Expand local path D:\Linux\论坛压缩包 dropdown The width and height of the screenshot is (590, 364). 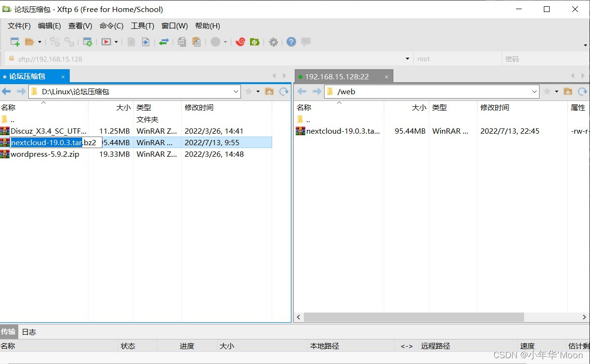[236, 91]
